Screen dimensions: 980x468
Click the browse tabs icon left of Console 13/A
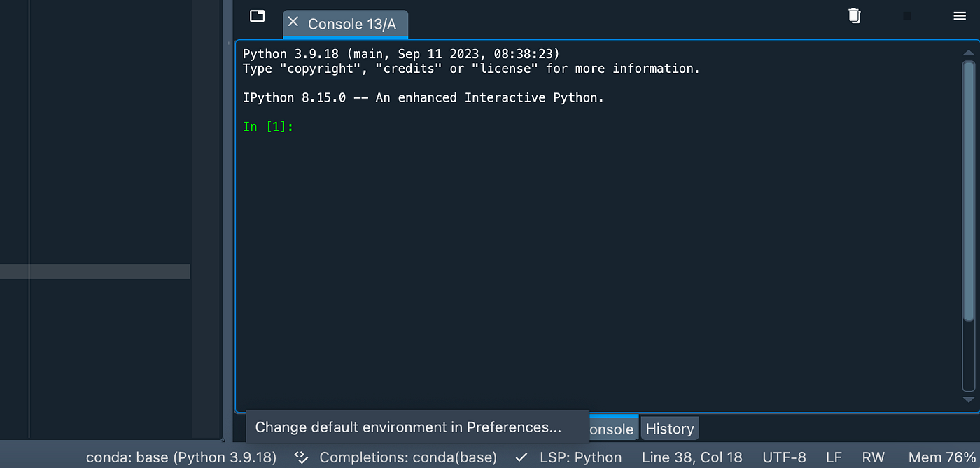tap(258, 15)
